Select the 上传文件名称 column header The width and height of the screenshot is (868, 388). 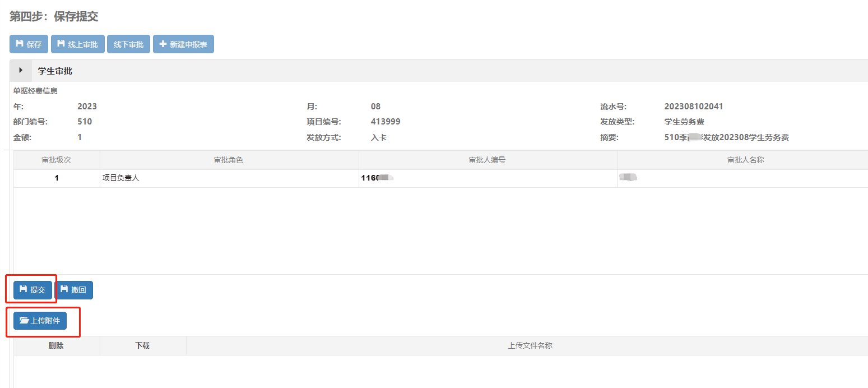530,345
